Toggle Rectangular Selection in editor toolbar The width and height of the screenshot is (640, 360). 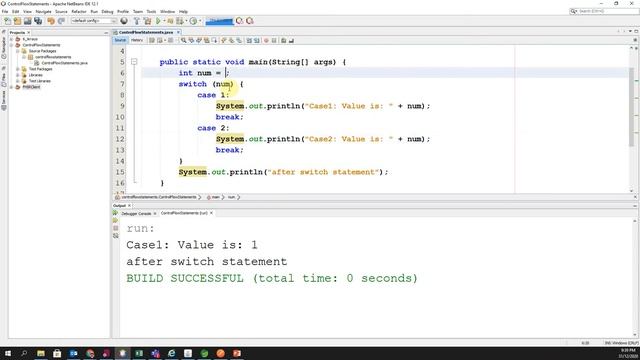tap(214, 40)
